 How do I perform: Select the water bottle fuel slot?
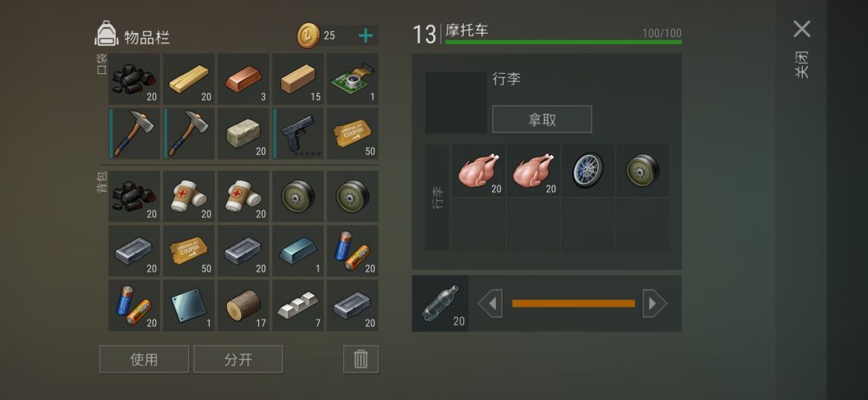440,304
